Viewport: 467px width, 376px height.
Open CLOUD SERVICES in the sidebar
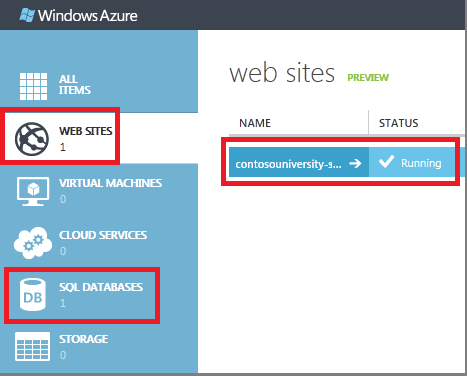click(x=103, y=235)
